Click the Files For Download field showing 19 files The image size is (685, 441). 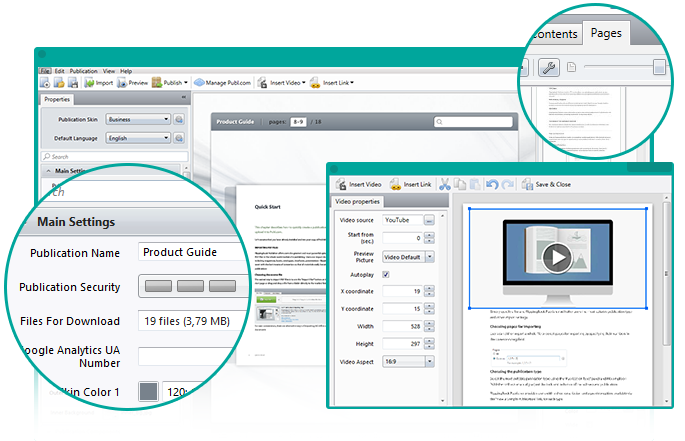pyautogui.click(x=194, y=321)
